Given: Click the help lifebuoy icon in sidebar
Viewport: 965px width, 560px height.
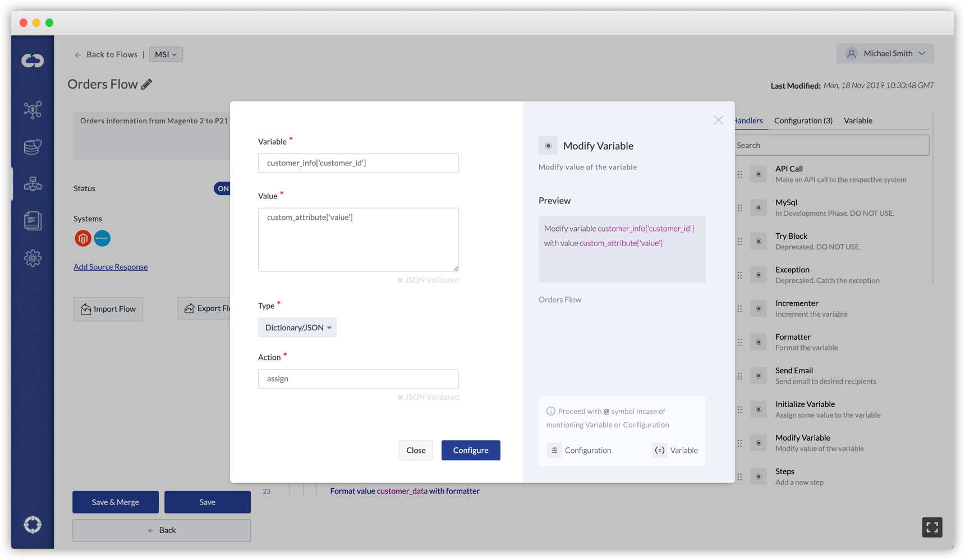Looking at the screenshot, I should tap(33, 525).
